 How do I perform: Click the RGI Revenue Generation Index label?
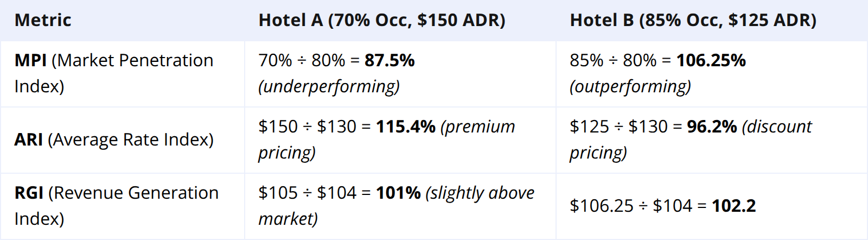[x=117, y=206]
